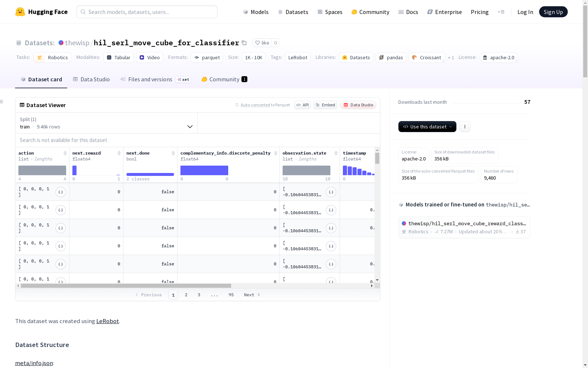This screenshot has height=368, width=588.
Task: Open the Split train dropdown
Action: [107, 123]
